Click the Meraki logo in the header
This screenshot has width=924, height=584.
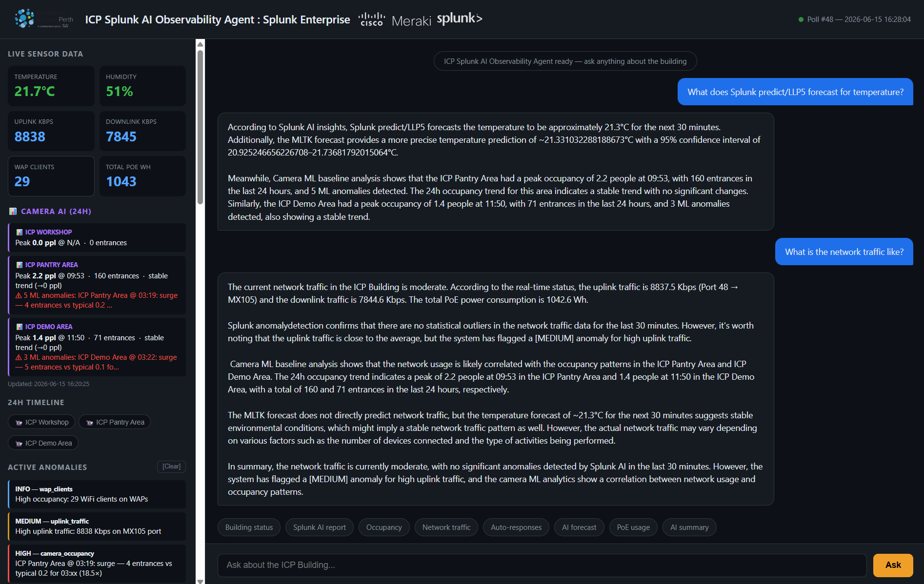click(x=411, y=21)
